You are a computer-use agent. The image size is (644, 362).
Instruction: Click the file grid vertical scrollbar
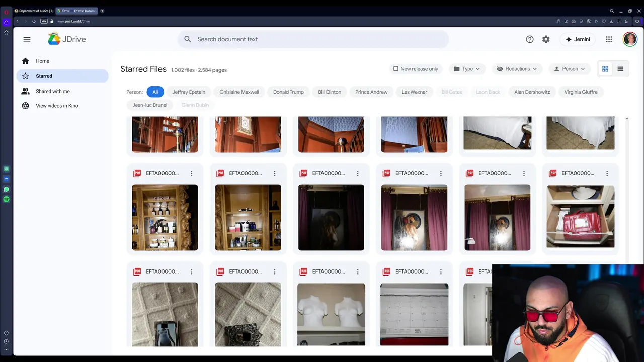(x=627, y=191)
